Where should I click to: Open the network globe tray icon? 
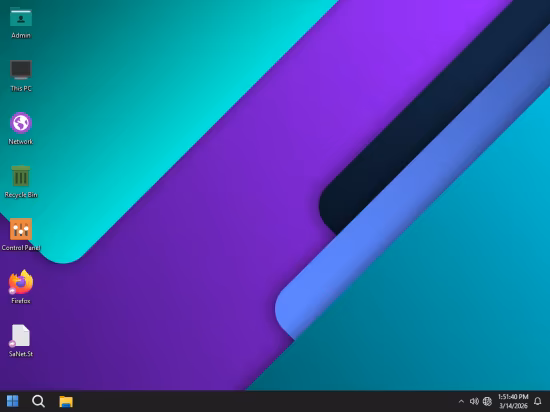[487, 401]
